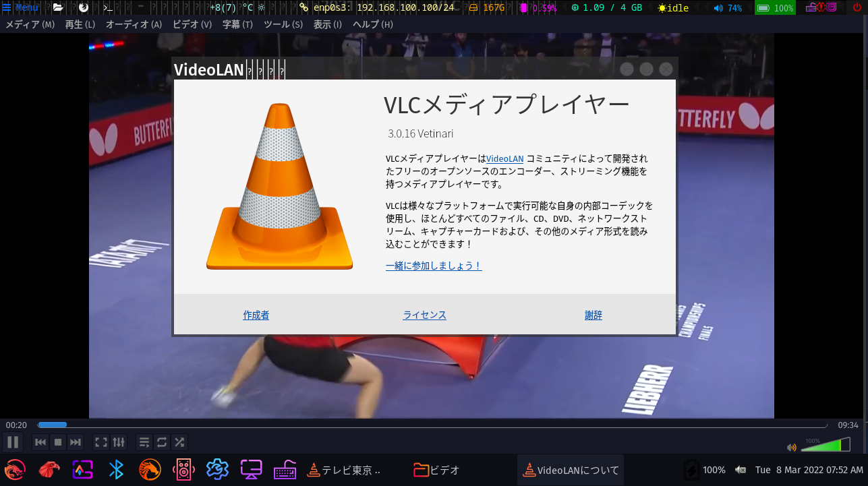Screen dimensions: 868x486
Task: Open blue settings gear in taskbar
Action: (x=217, y=469)
